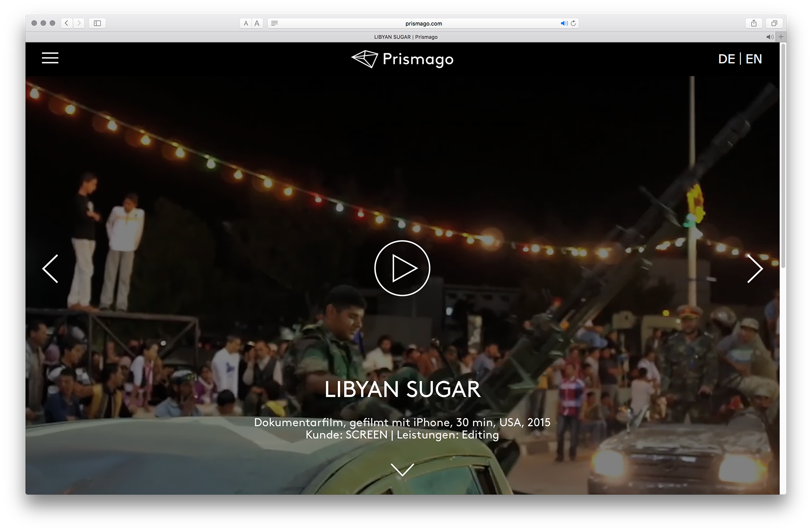Increase text size with large A
812x531 pixels.
point(257,23)
